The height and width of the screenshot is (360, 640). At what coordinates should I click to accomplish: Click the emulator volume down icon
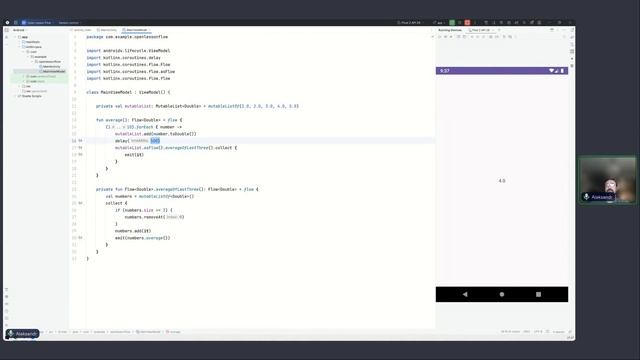451,37
